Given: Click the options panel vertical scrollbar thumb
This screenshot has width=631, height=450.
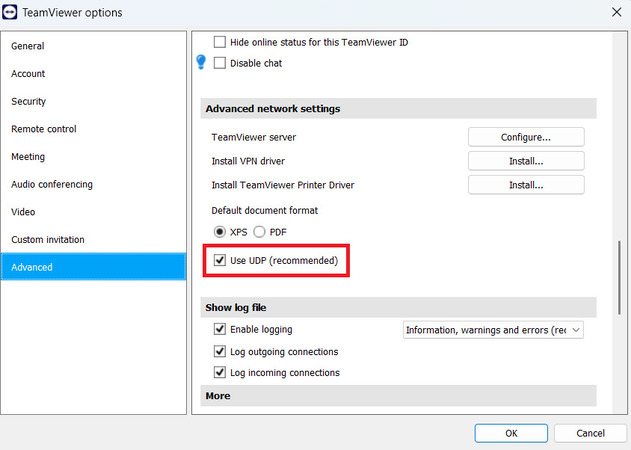Looking at the screenshot, I should tap(619, 278).
